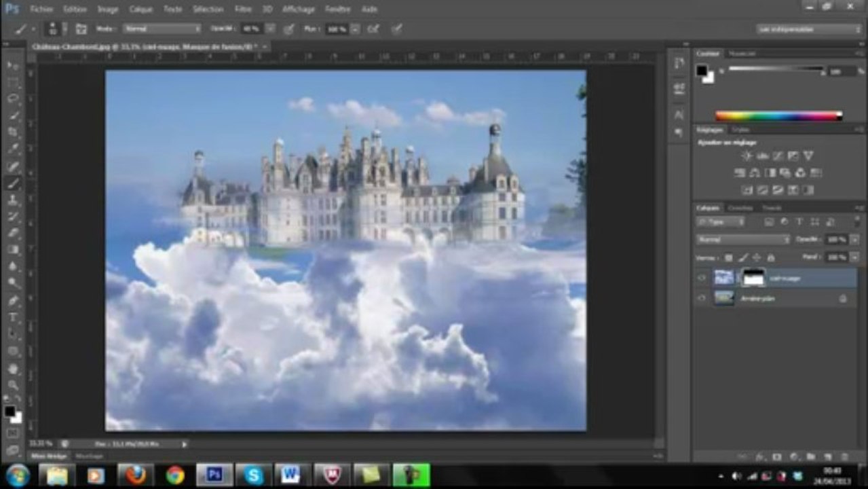The width and height of the screenshot is (868, 489).
Task: Select the Lasso tool
Action: [x=13, y=99]
